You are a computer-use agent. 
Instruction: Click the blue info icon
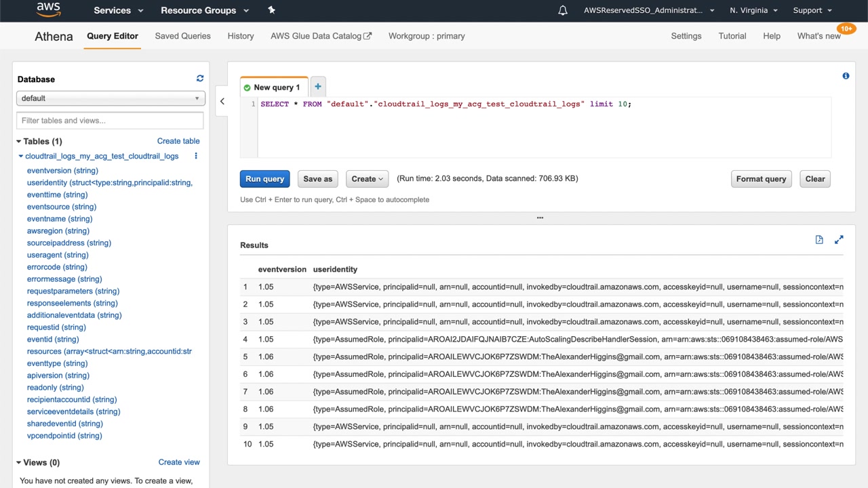tap(846, 76)
